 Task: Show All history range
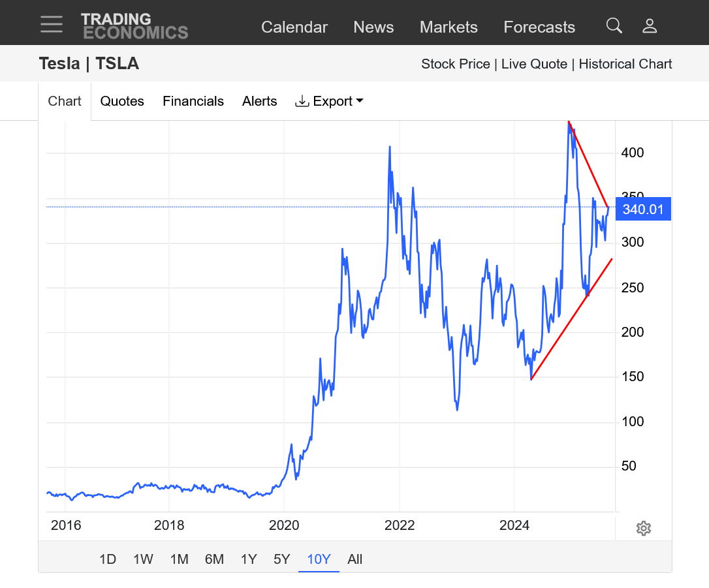(x=355, y=559)
